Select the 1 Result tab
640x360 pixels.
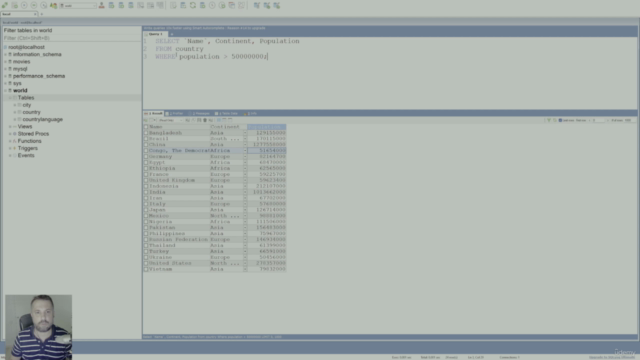(x=153, y=113)
